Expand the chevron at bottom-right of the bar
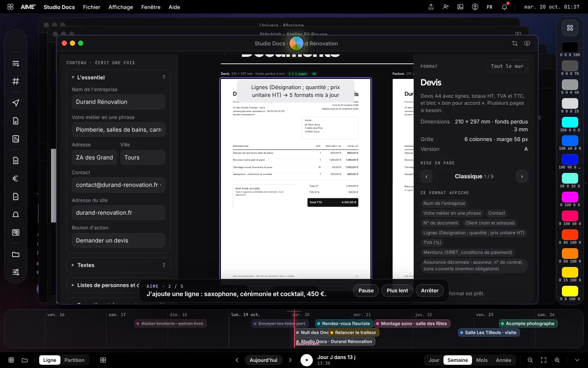The image size is (588, 368). (577, 360)
